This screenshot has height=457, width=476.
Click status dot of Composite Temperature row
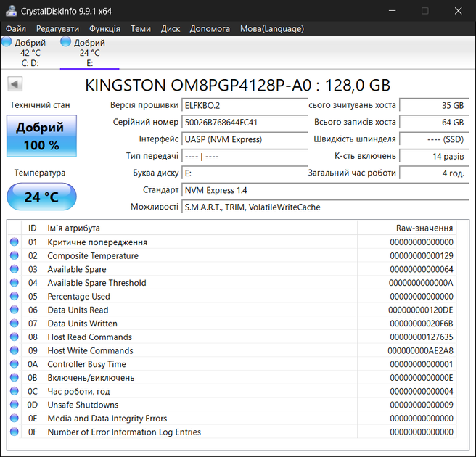[15, 255]
